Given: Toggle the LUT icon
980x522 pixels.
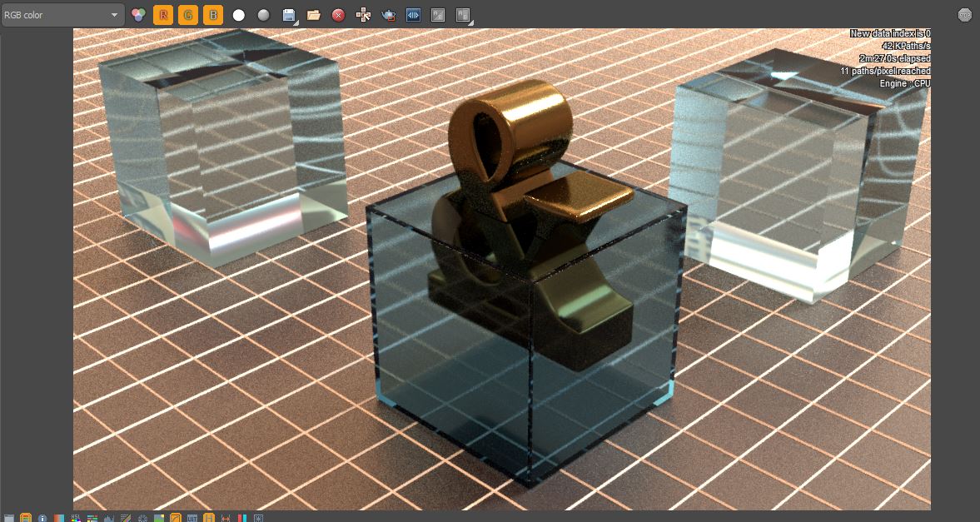Looking at the screenshot, I should [x=192, y=518].
